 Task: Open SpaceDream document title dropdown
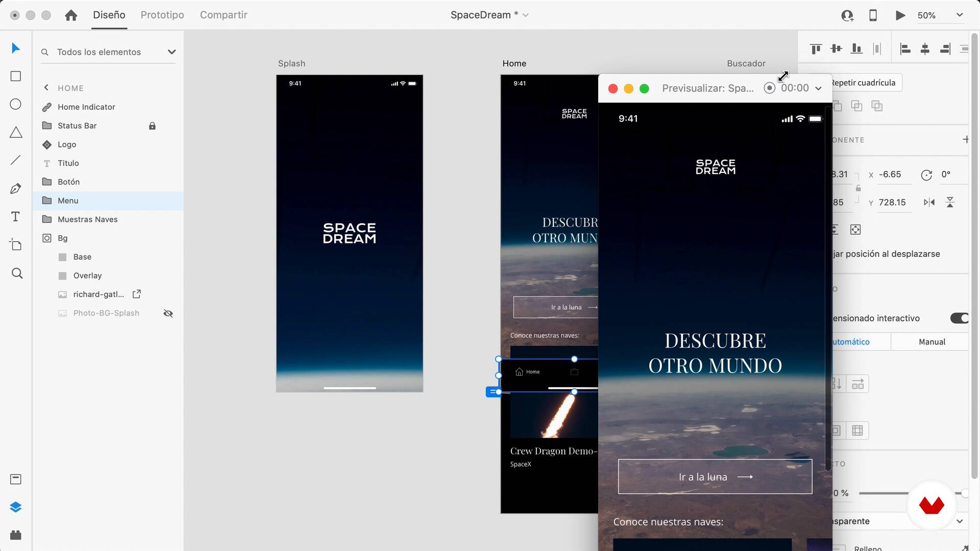coord(526,15)
